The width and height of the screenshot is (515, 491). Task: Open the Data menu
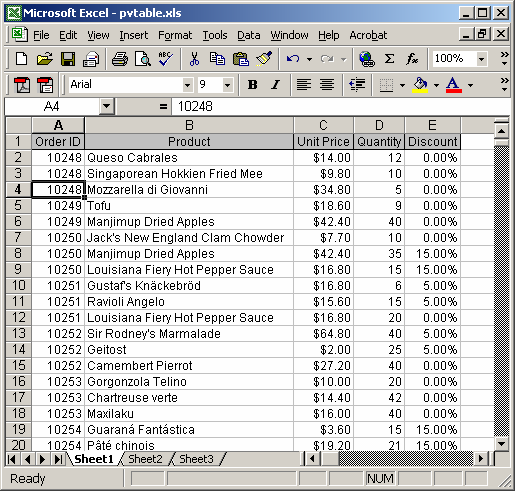tap(248, 35)
